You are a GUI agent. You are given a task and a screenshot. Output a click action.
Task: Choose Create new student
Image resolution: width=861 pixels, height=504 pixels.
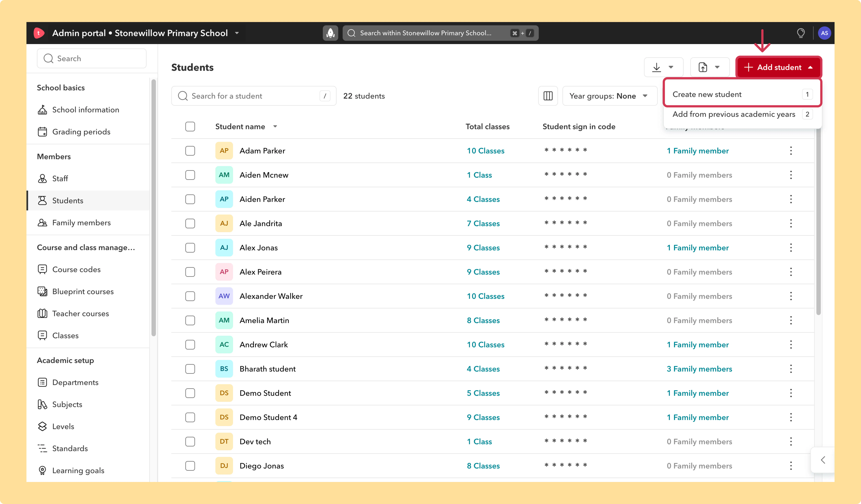742,94
